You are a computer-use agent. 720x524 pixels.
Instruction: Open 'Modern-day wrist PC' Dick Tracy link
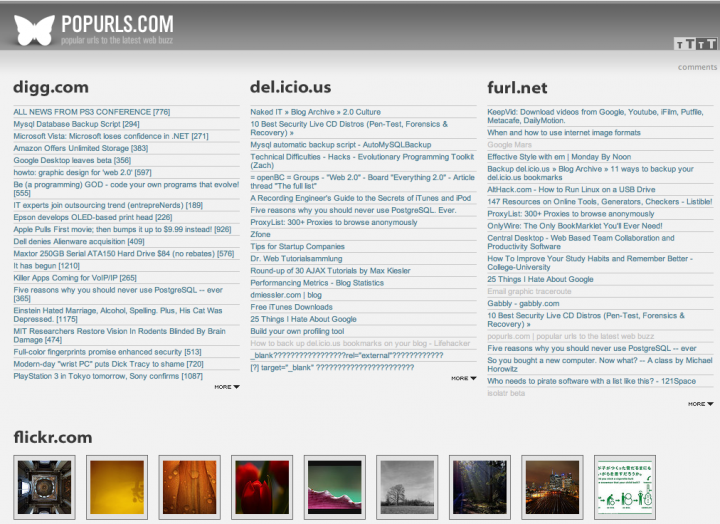click(x=108, y=364)
